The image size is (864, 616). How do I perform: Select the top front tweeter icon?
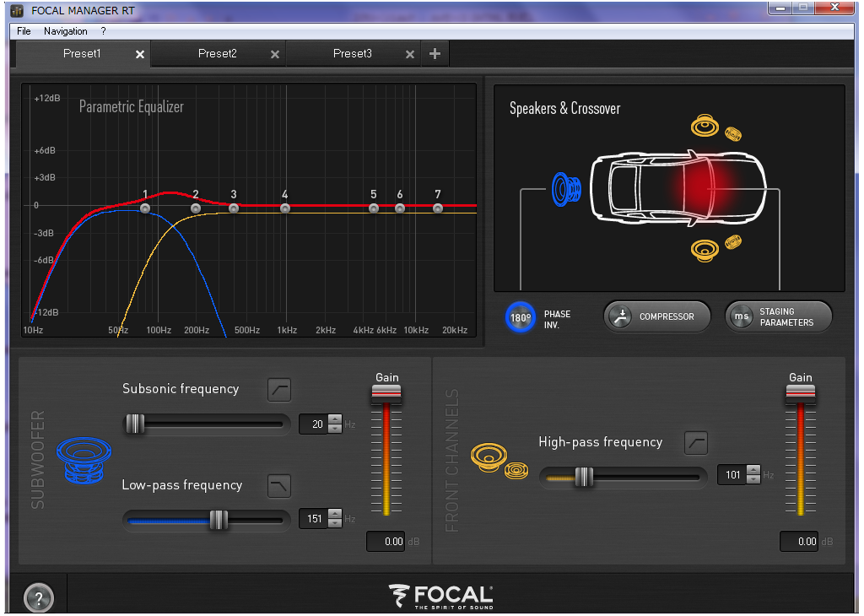pyautogui.click(x=733, y=133)
